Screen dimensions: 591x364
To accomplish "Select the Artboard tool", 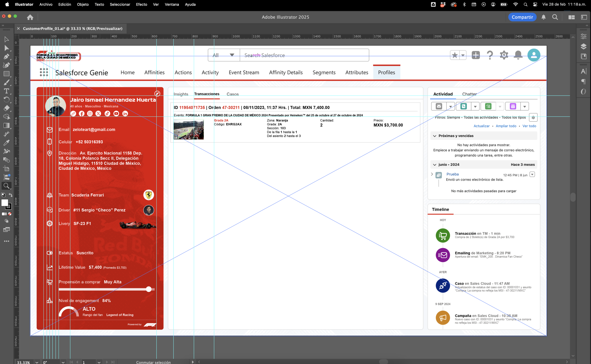I will (x=6, y=169).
